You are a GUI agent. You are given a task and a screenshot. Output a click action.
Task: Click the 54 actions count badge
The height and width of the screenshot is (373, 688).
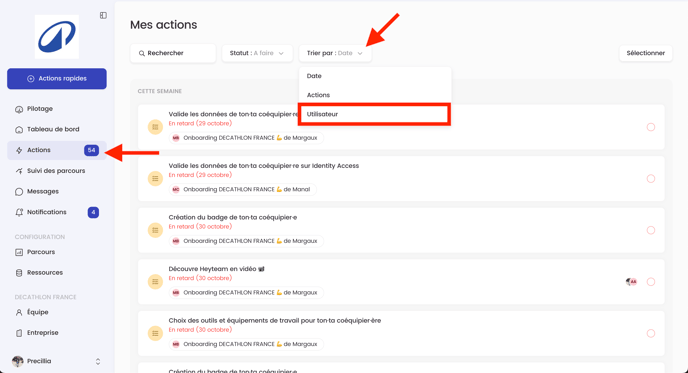[x=91, y=150]
